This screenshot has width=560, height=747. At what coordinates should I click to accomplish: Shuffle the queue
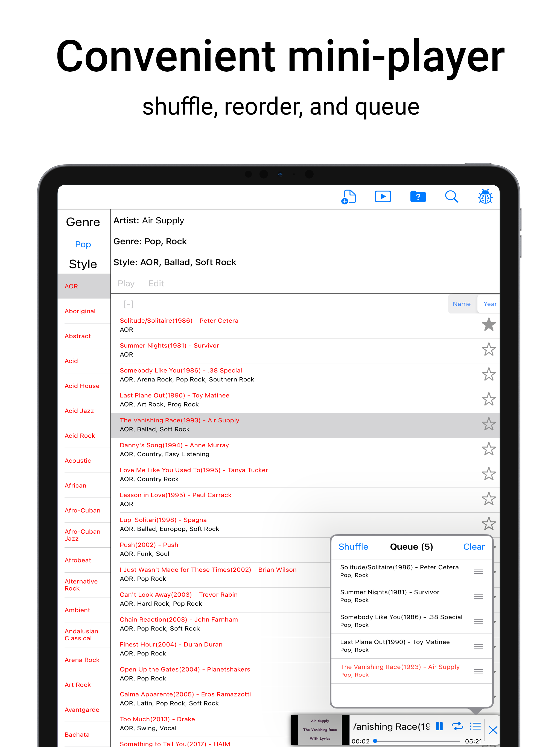click(353, 547)
